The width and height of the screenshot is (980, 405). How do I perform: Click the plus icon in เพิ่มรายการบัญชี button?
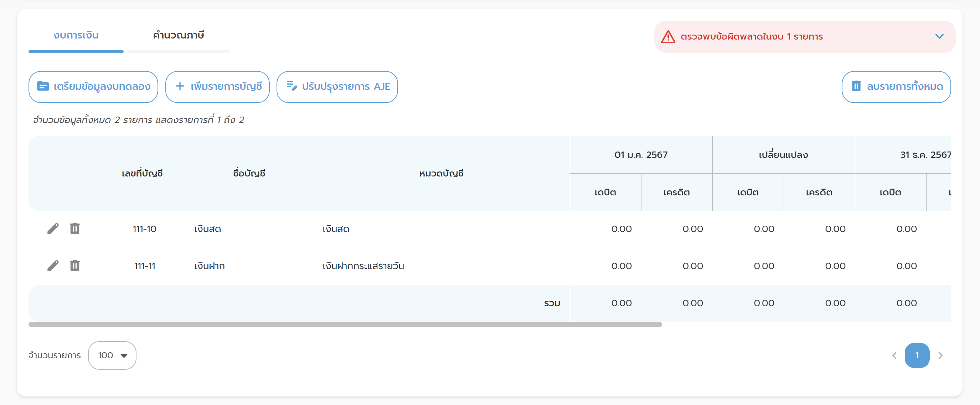(x=180, y=86)
